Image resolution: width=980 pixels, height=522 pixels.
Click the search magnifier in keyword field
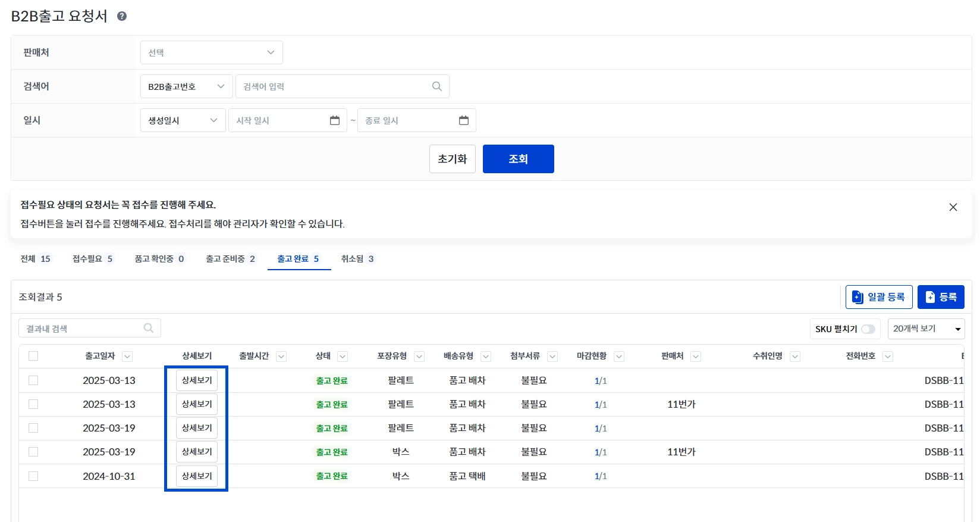[x=436, y=86]
